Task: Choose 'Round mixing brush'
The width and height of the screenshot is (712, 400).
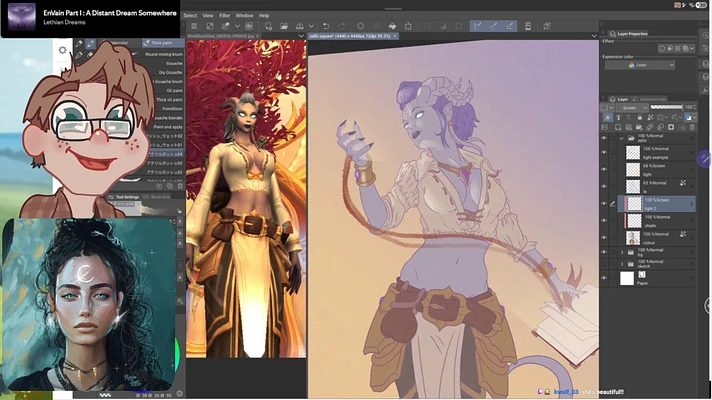Action: pos(164,54)
